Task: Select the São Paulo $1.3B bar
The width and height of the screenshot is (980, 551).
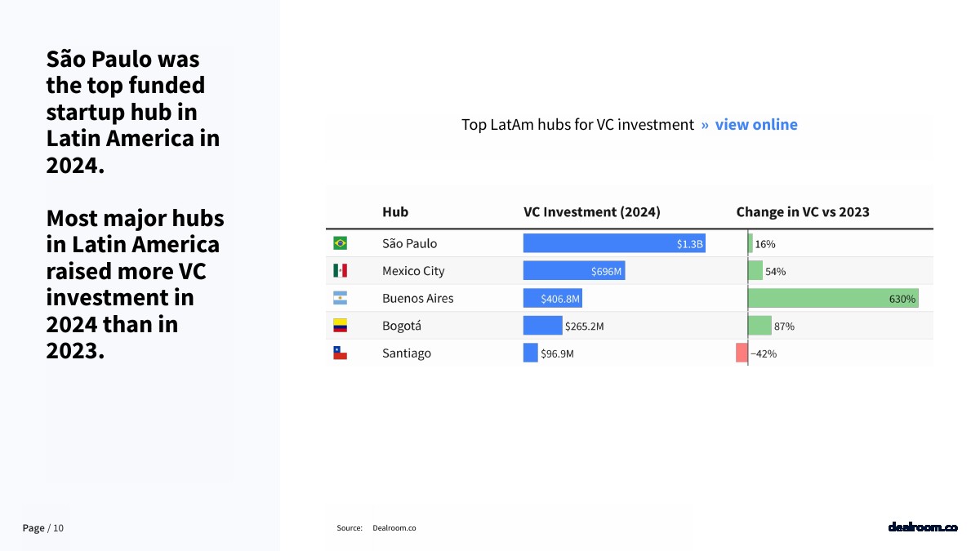Action: tap(613, 243)
